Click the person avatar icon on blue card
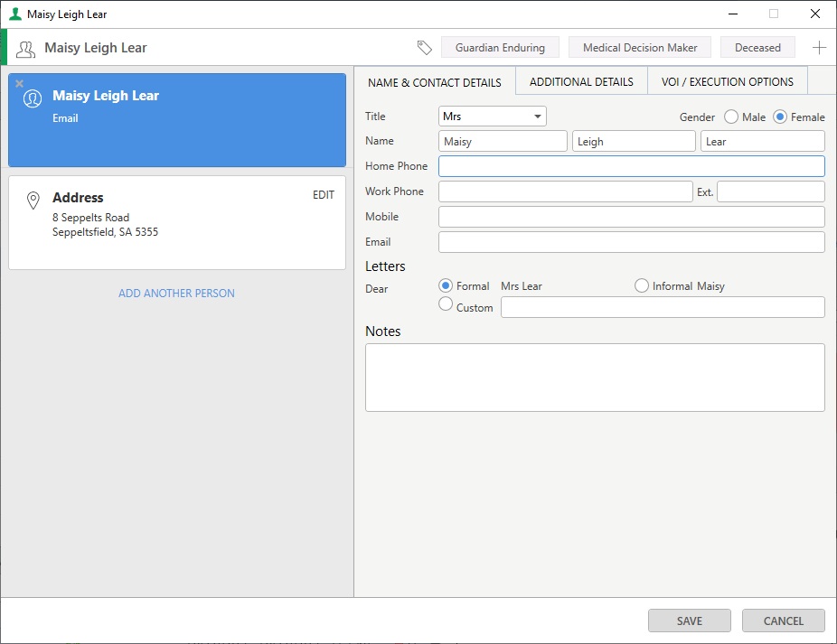 [33, 98]
